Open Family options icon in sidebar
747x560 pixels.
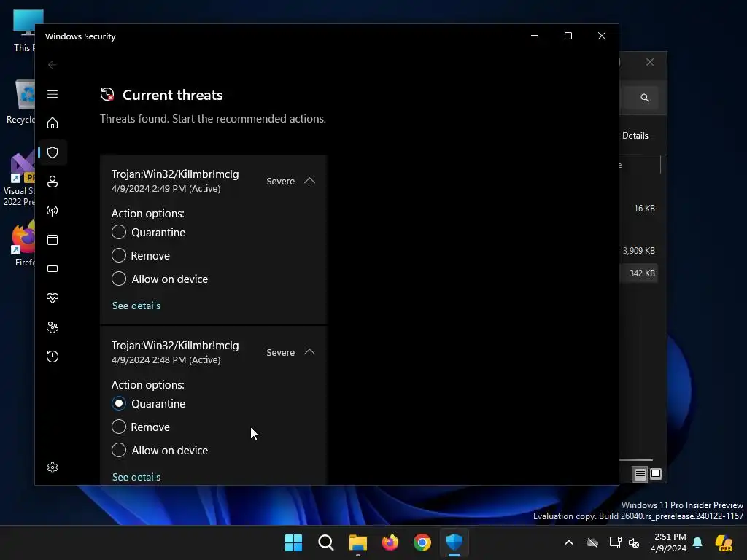coord(53,327)
